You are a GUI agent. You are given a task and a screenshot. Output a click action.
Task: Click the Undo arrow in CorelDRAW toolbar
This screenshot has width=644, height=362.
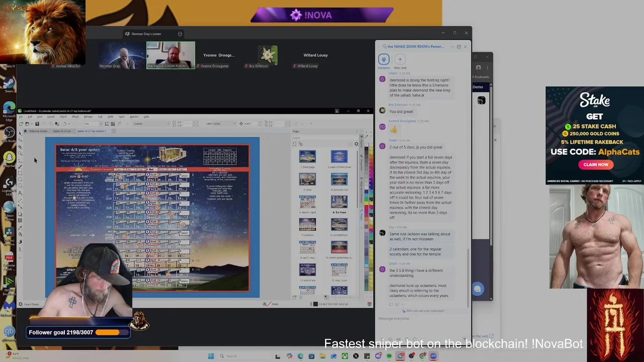pos(64,124)
